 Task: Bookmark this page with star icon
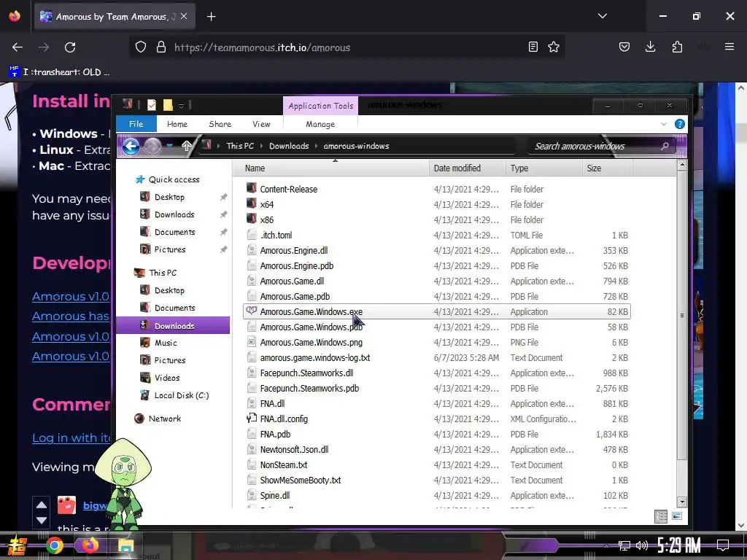(554, 47)
